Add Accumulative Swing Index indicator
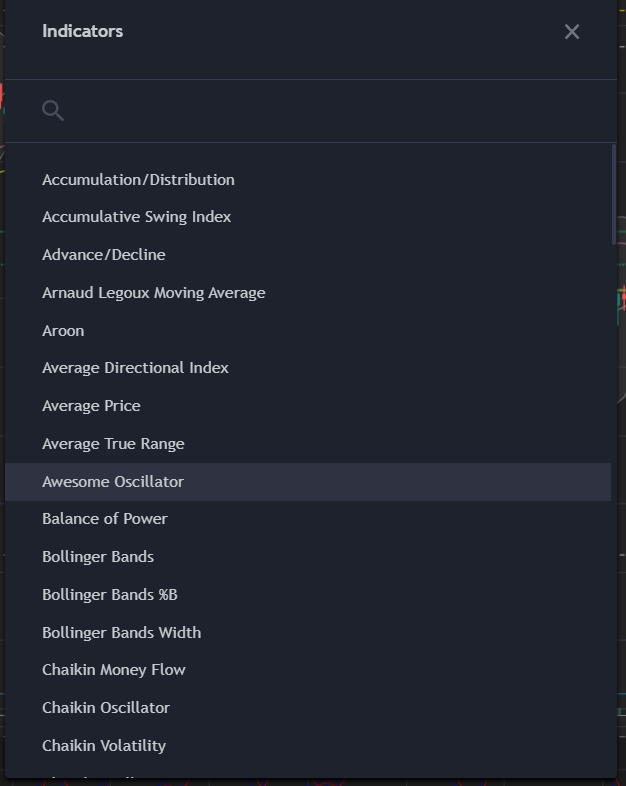 click(308, 217)
